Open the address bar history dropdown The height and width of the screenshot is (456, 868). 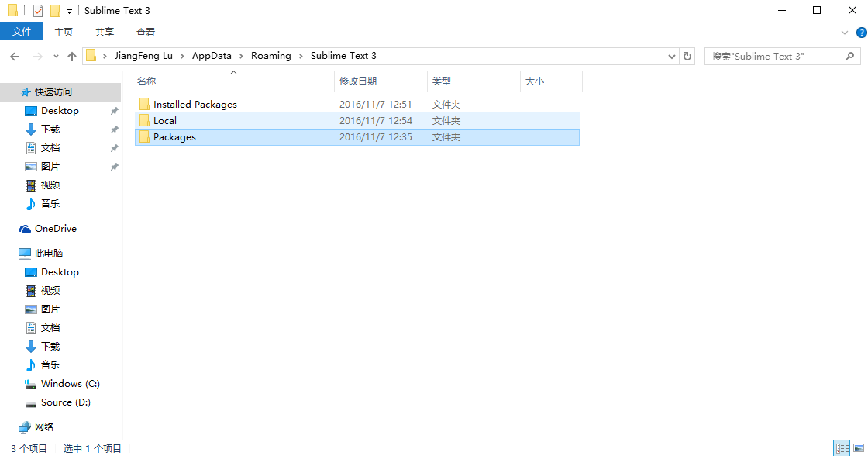tap(671, 56)
